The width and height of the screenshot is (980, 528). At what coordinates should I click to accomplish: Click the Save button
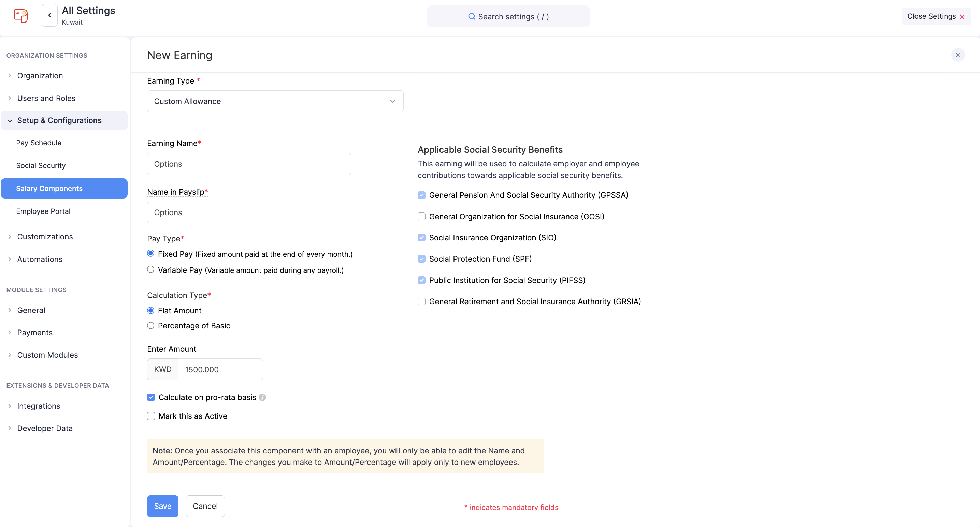coord(162,506)
